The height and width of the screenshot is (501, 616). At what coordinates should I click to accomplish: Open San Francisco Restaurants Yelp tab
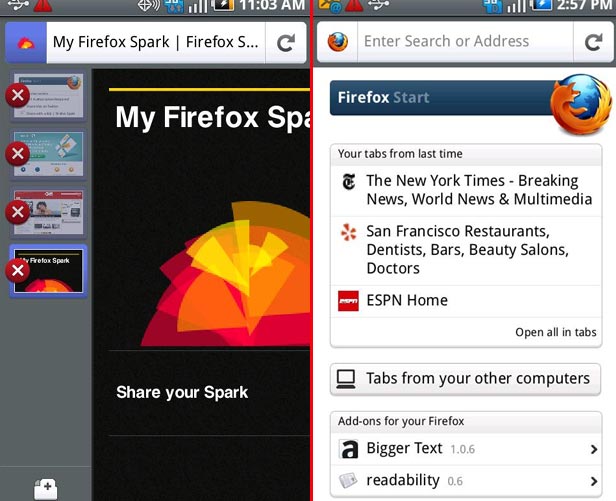[x=466, y=250]
